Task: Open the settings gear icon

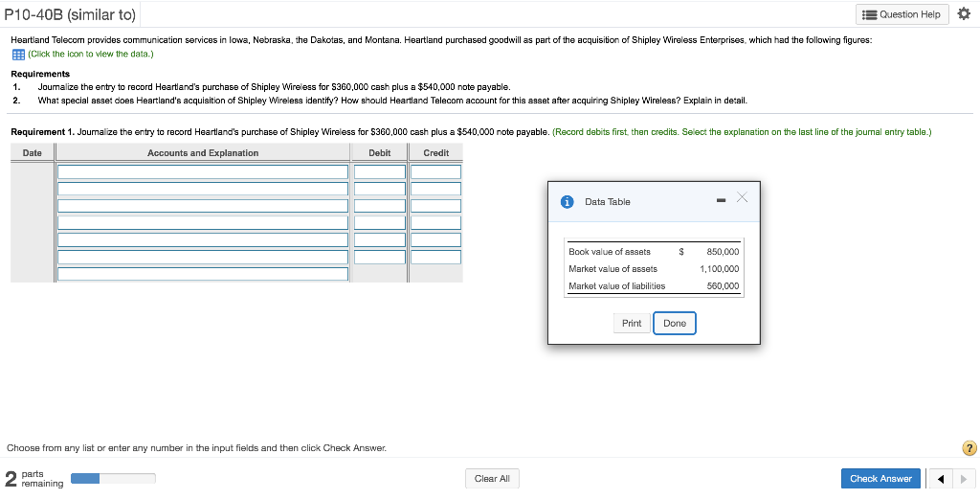Action: (965, 14)
